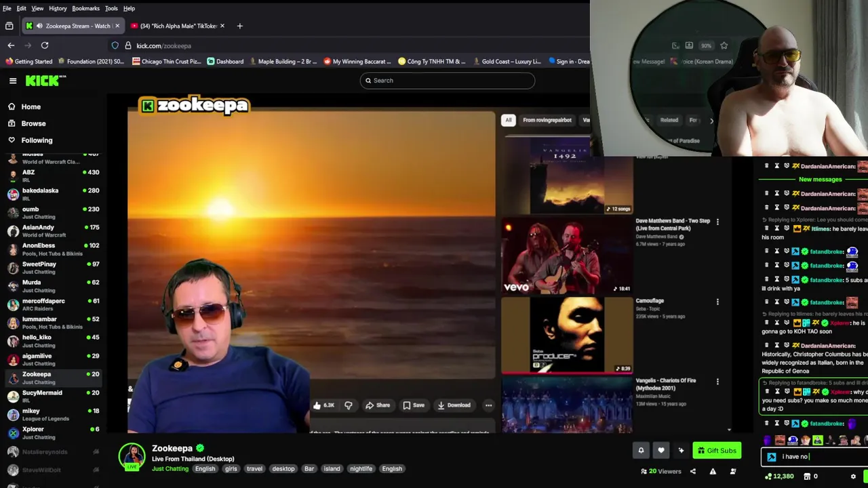The height and width of the screenshot is (488, 868).
Task: Click the nightlife tag
Action: tap(361, 468)
